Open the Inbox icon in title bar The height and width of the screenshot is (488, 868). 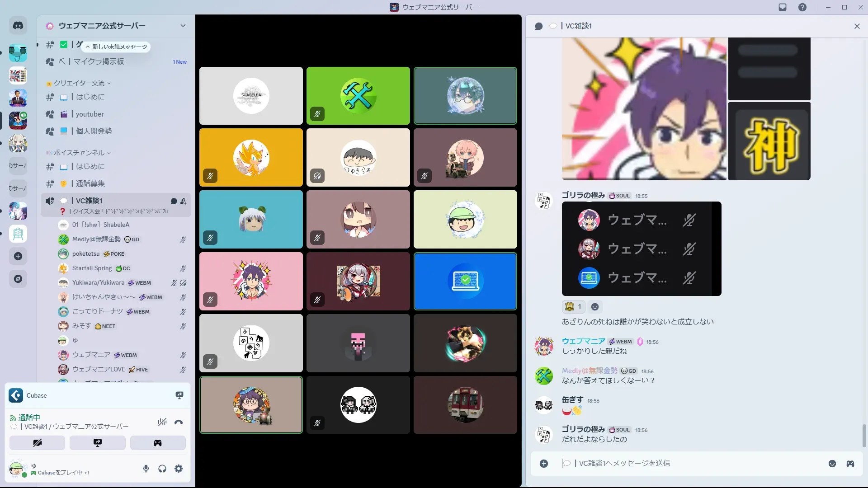(783, 7)
